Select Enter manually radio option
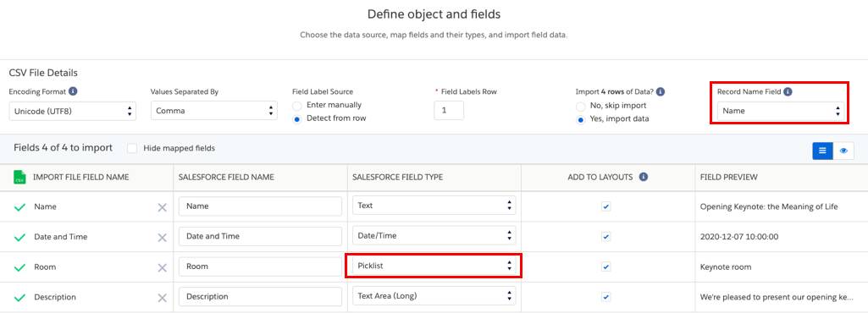868x313 pixels. 297,105
